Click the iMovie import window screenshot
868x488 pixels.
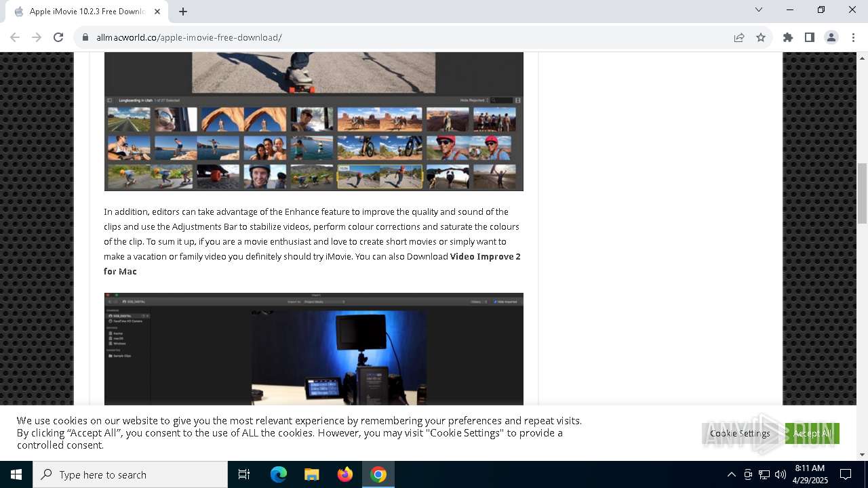(313, 349)
